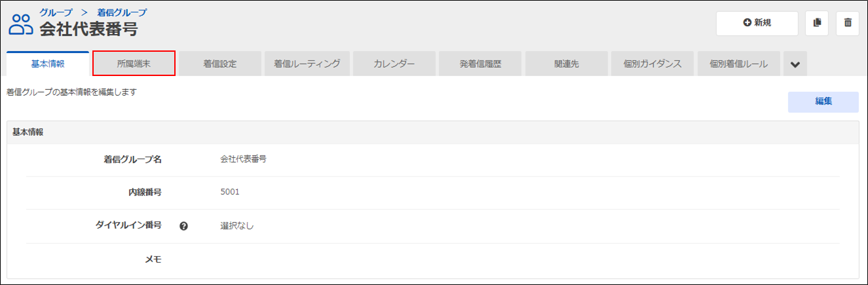868x285 pixels.
Task: Click the 編集 edit button
Action: [823, 102]
